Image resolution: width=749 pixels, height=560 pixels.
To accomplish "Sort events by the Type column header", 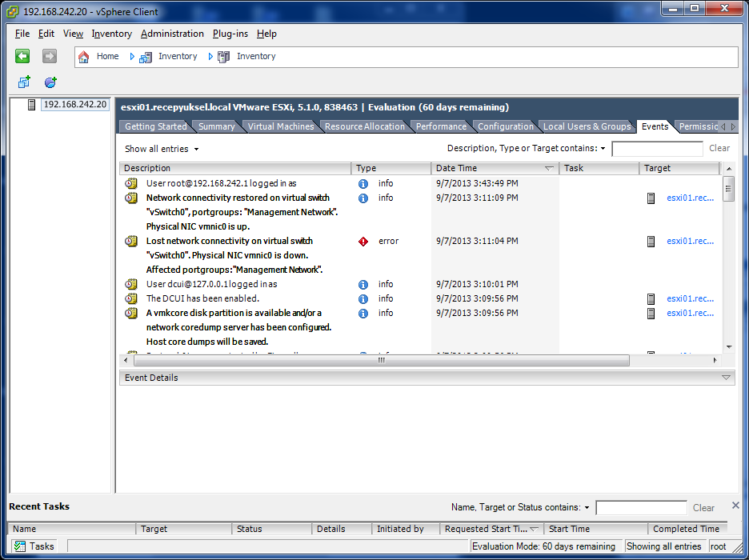I will 391,169.
